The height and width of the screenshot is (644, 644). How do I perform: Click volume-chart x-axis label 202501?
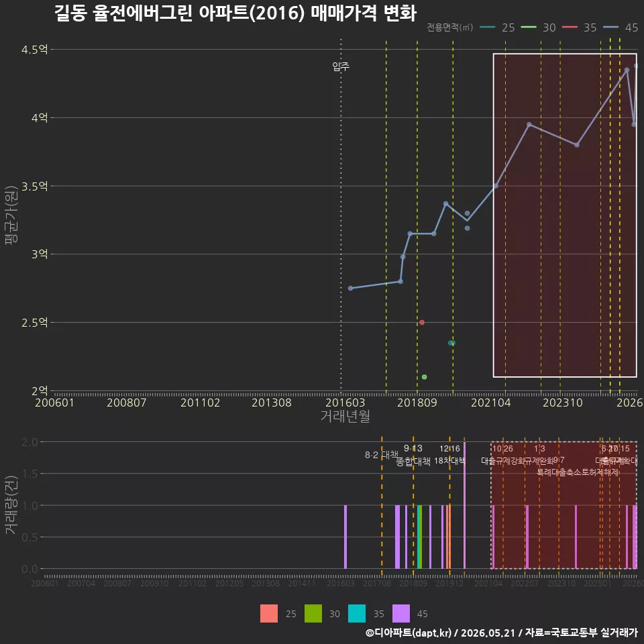point(598,583)
